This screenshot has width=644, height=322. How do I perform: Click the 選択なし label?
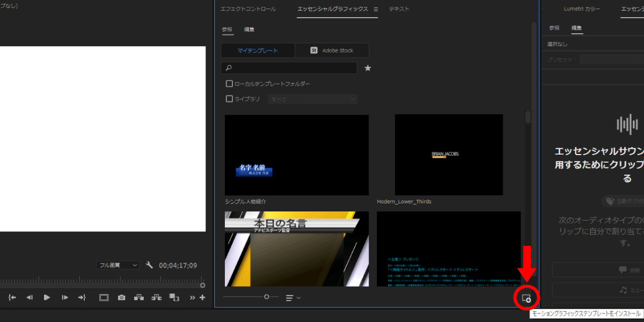click(x=558, y=44)
